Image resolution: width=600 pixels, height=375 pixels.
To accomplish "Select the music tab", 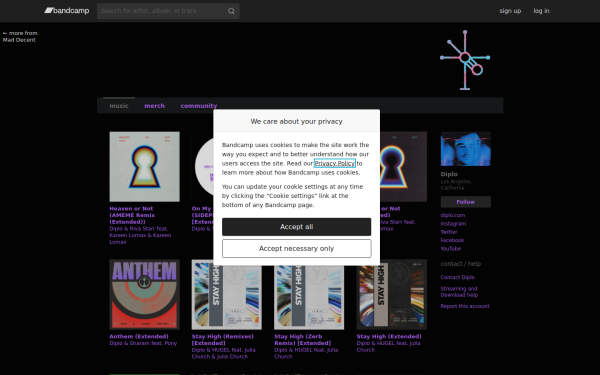I will pyautogui.click(x=119, y=106).
